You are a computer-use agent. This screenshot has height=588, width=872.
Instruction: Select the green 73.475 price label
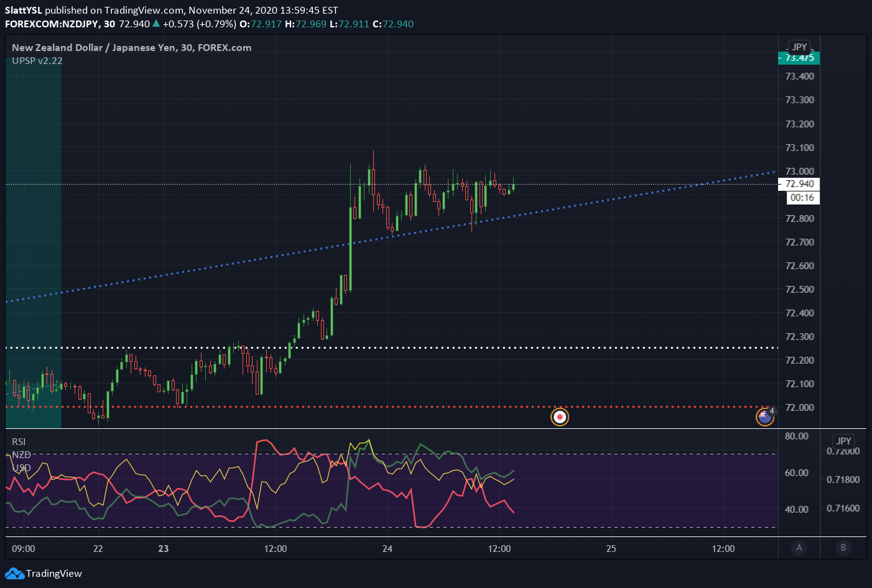[x=799, y=58]
